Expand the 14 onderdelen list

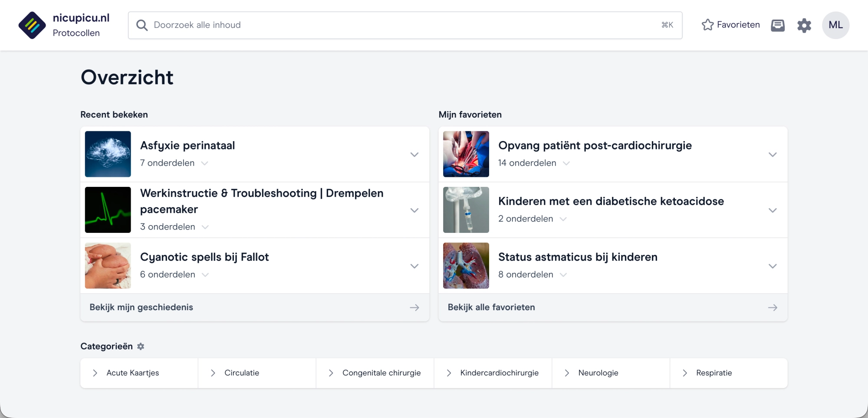pos(566,163)
